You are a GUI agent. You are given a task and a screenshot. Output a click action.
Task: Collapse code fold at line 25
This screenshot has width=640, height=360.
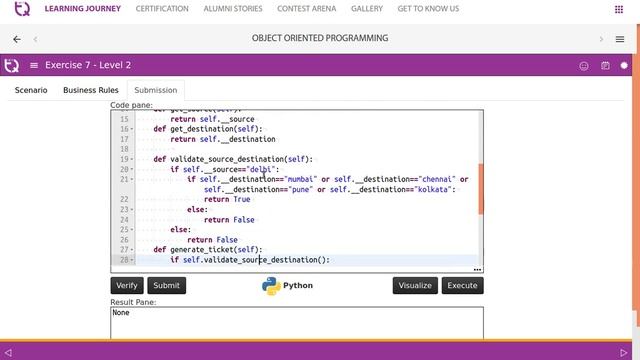click(x=132, y=229)
